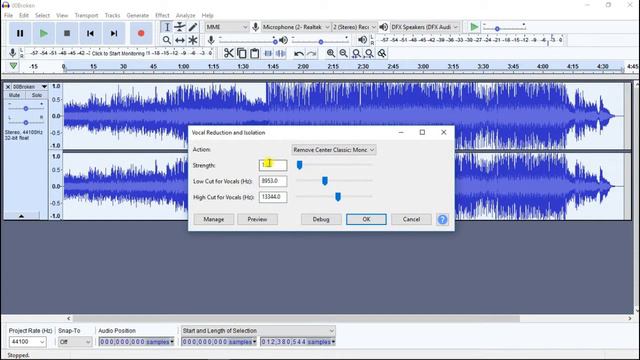Toggle Mute on the 00Broken track

14,95
